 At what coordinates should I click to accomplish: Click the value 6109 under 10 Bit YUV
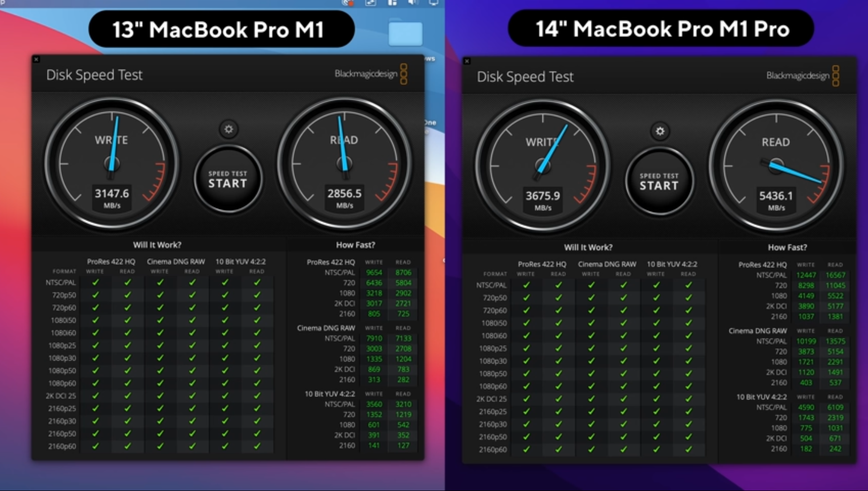(x=835, y=408)
